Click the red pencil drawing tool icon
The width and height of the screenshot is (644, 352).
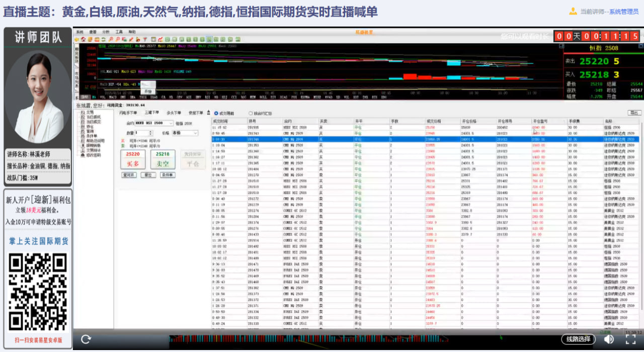coord(131,39)
